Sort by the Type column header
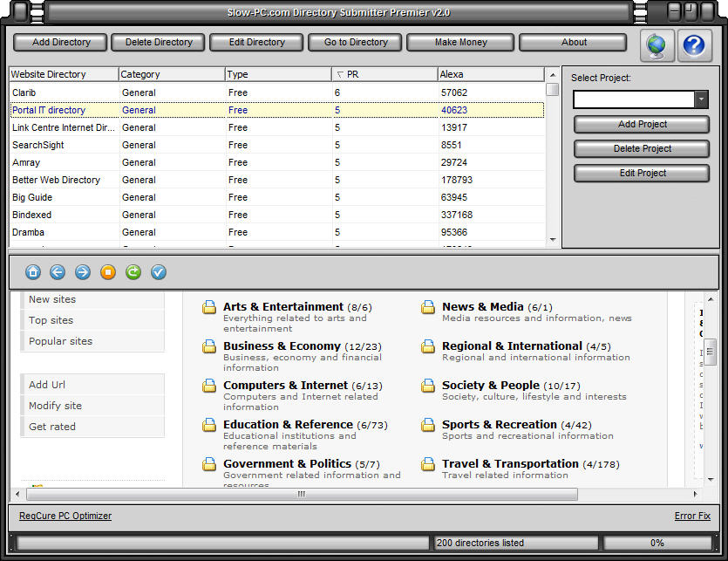Image resolution: width=728 pixels, height=561 pixels. click(x=279, y=74)
